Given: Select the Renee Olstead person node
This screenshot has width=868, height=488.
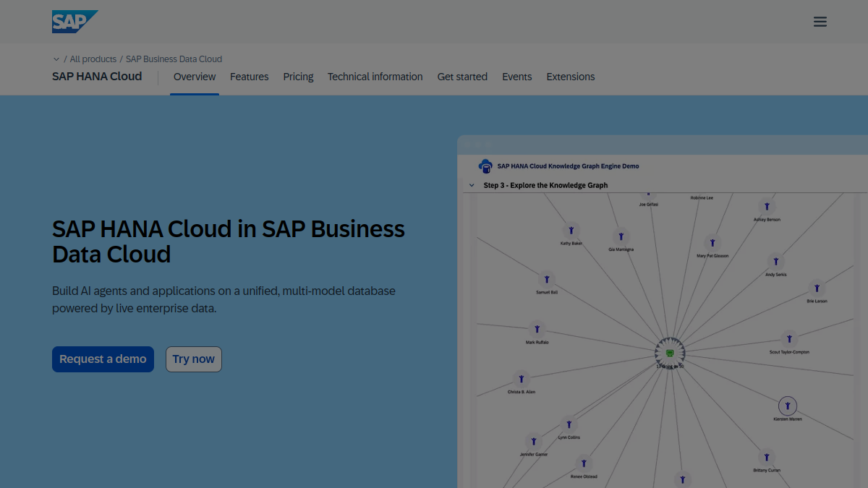Looking at the screenshot, I should point(583,463).
